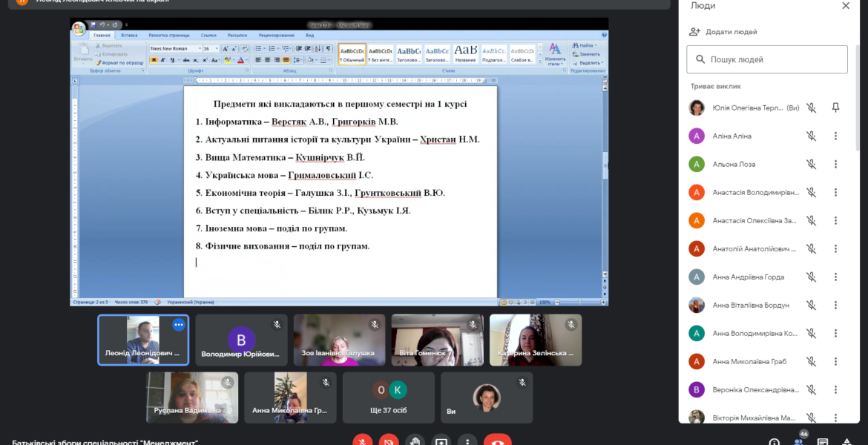
Task: Toggle justify alignment in Абзац group
Action: (286, 60)
